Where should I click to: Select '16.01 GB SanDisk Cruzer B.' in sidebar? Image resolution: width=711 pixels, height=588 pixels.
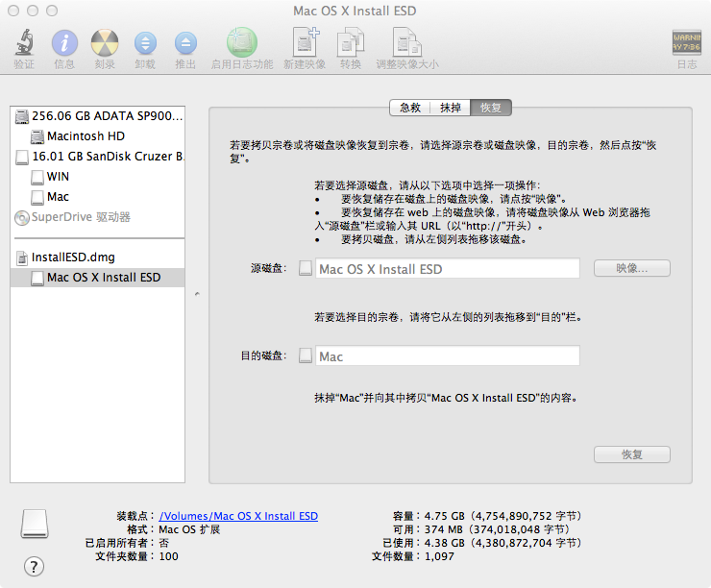97,157
